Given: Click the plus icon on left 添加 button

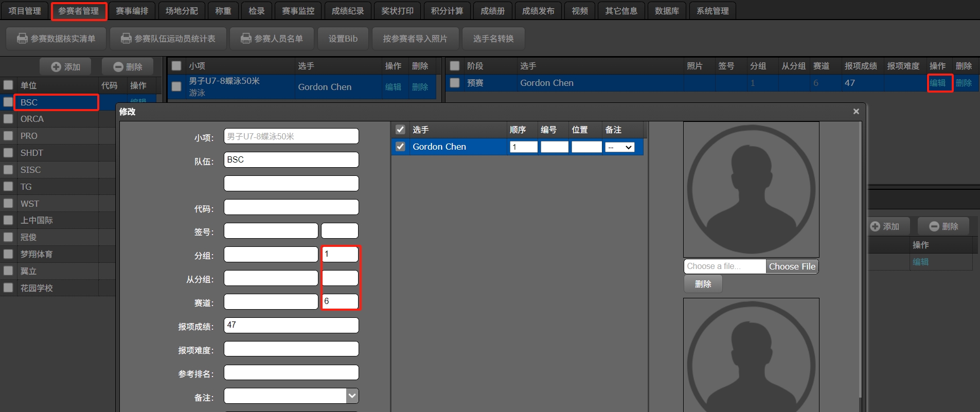Looking at the screenshot, I should [56, 67].
